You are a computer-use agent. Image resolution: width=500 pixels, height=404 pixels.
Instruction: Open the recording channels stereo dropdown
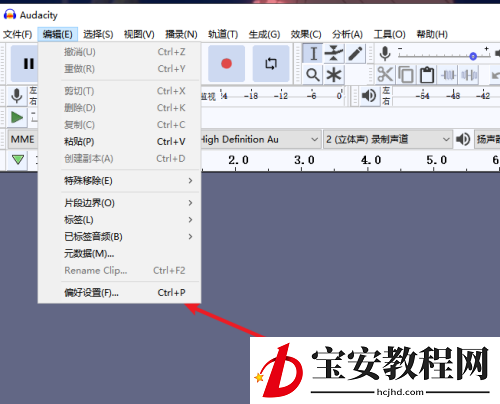(x=388, y=139)
